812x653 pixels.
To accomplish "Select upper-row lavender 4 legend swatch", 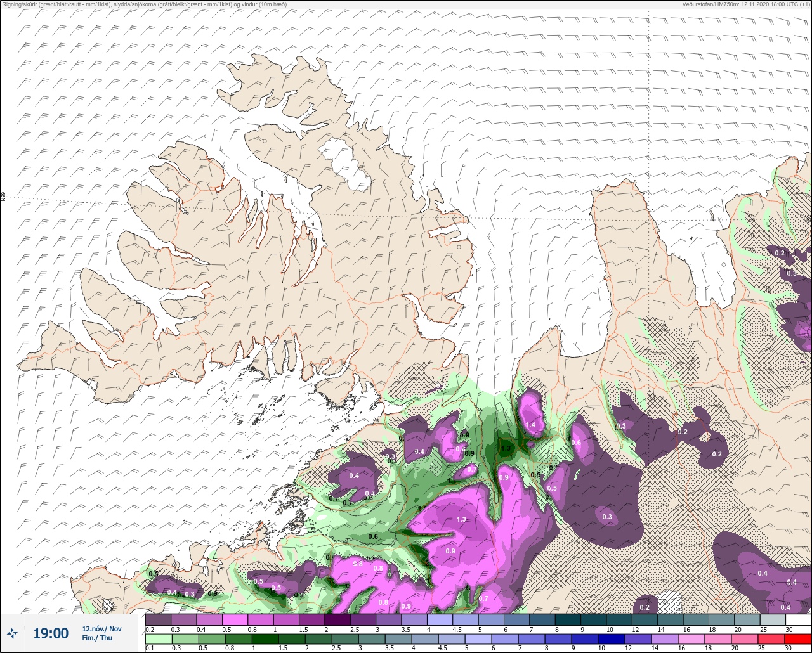I will 440,619.
